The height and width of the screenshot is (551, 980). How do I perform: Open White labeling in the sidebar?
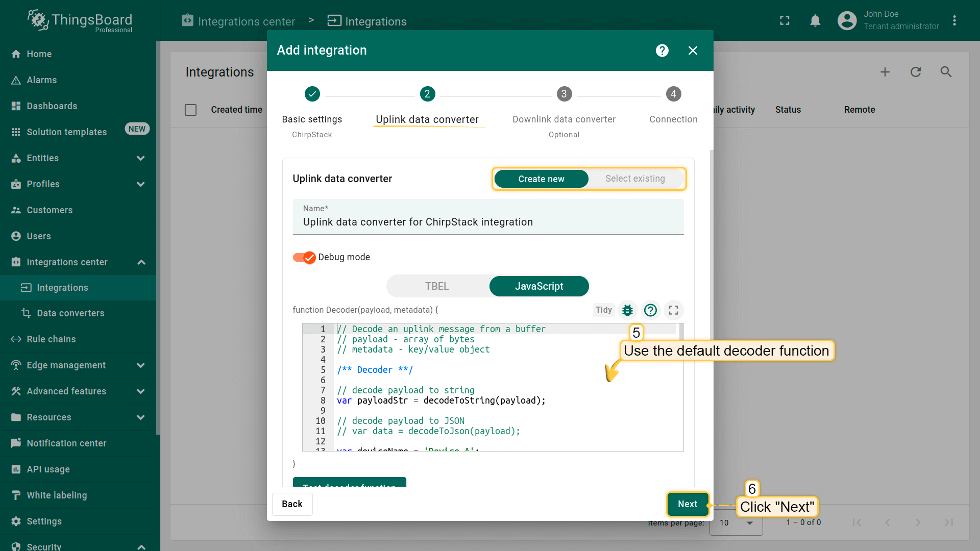[78, 495]
